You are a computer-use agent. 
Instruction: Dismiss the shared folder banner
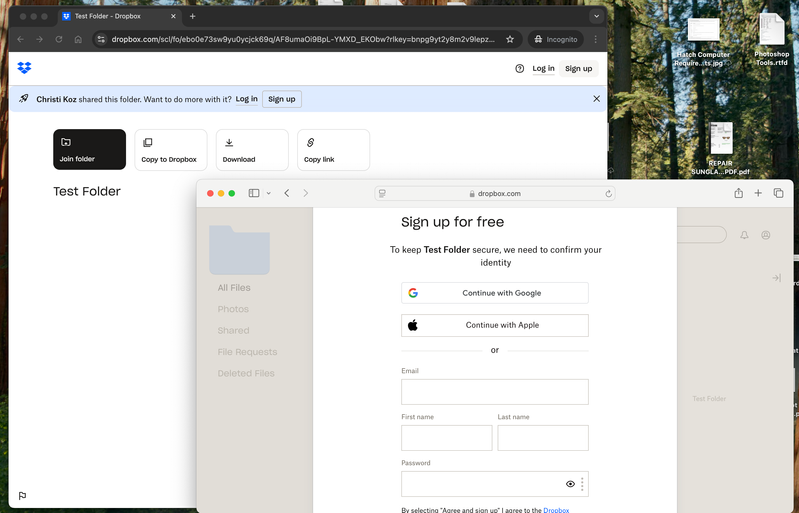(597, 99)
